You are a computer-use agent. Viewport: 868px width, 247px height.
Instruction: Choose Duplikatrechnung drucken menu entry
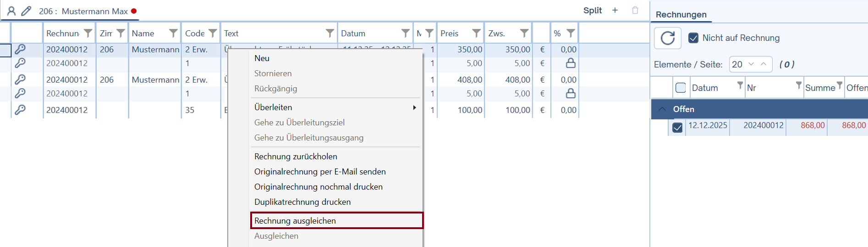302,202
